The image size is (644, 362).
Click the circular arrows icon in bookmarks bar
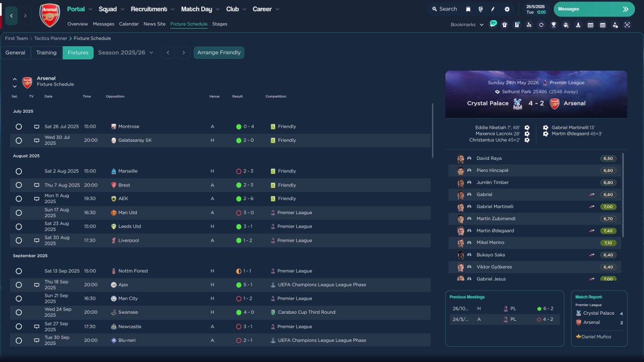pos(541,25)
